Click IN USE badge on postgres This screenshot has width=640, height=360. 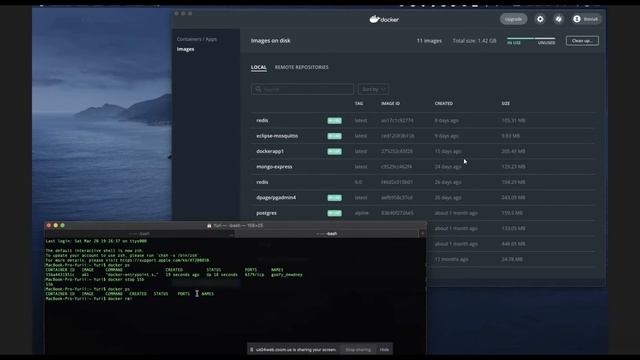(x=334, y=213)
